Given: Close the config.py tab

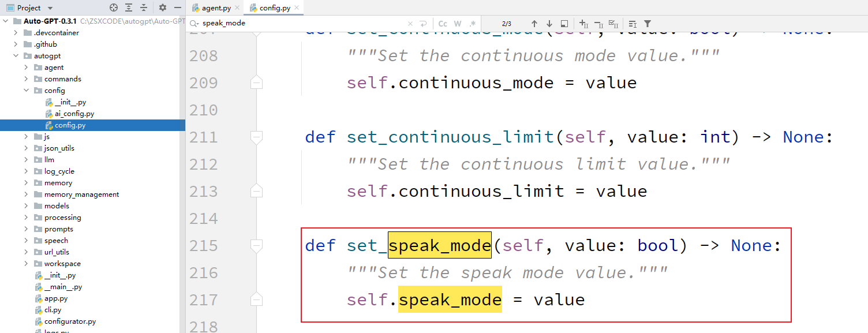Looking at the screenshot, I should pyautogui.click(x=297, y=8).
